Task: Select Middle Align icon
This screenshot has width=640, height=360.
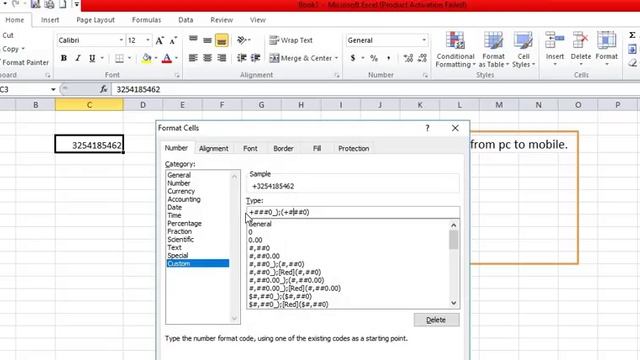Action: click(x=207, y=40)
